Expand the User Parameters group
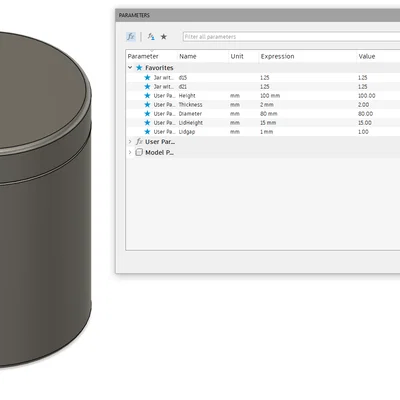The width and height of the screenshot is (400, 400). pyautogui.click(x=130, y=142)
